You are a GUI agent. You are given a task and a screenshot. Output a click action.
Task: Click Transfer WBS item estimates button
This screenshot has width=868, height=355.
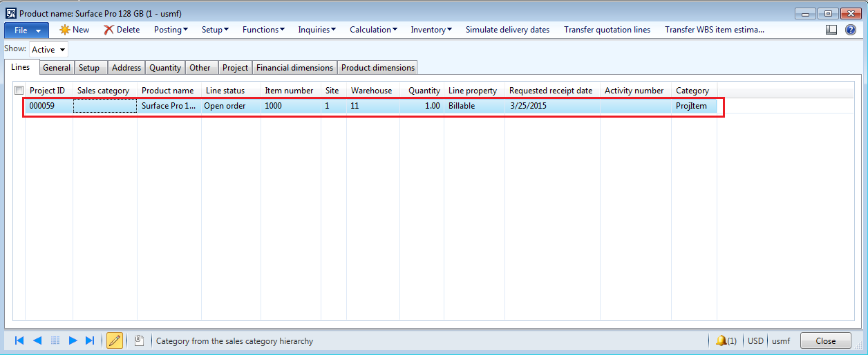click(715, 30)
